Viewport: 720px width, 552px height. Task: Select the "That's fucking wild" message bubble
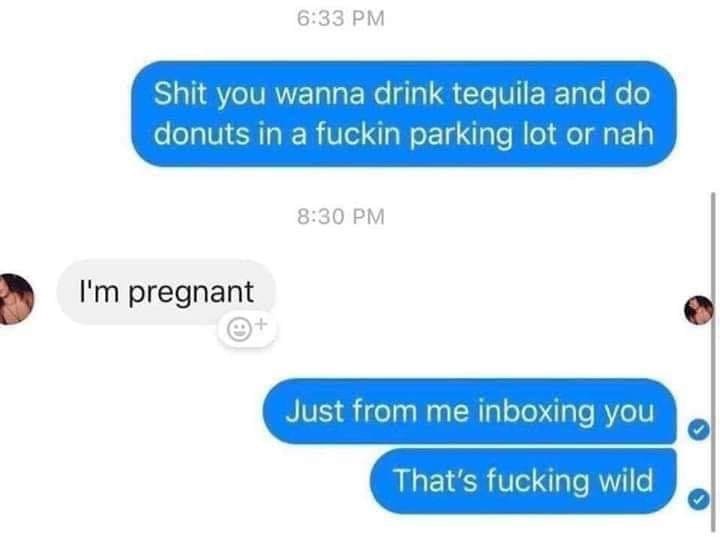tap(523, 481)
